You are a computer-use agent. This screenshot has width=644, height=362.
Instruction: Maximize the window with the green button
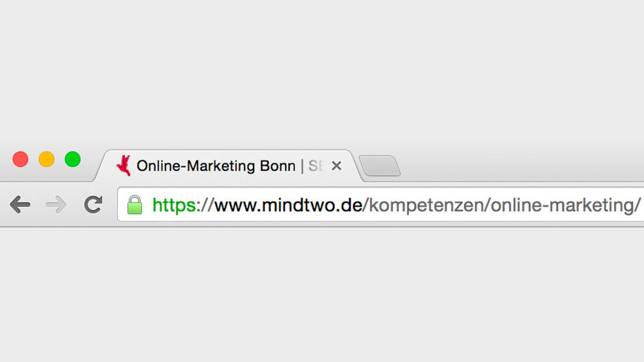(72, 159)
